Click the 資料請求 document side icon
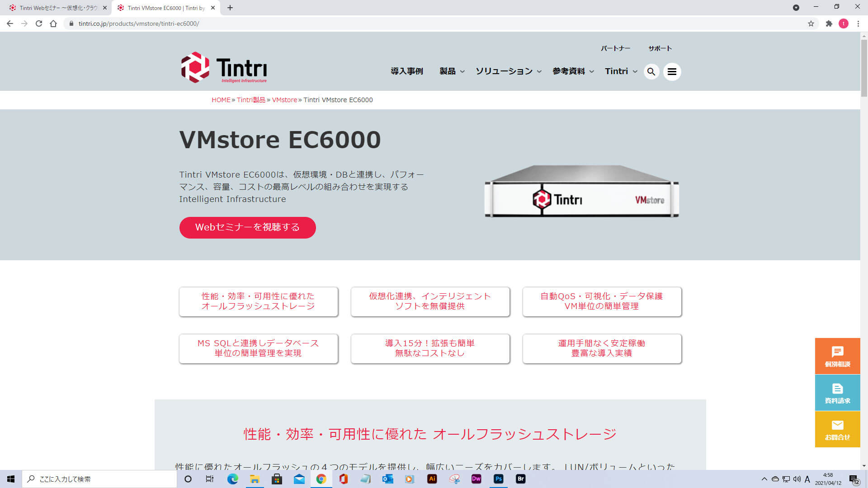The height and width of the screenshot is (488, 868). (x=837, y=393)
